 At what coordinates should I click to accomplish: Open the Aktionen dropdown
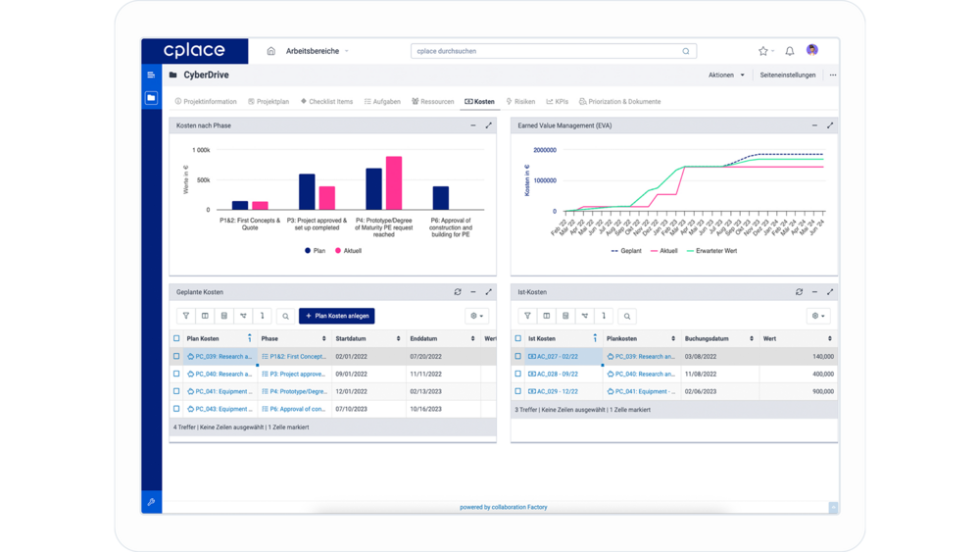[726, 75]
